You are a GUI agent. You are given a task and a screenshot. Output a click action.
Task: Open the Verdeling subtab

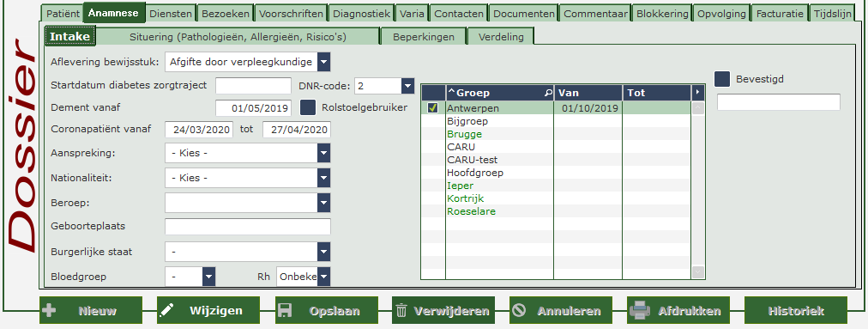(x=501, y=37)
